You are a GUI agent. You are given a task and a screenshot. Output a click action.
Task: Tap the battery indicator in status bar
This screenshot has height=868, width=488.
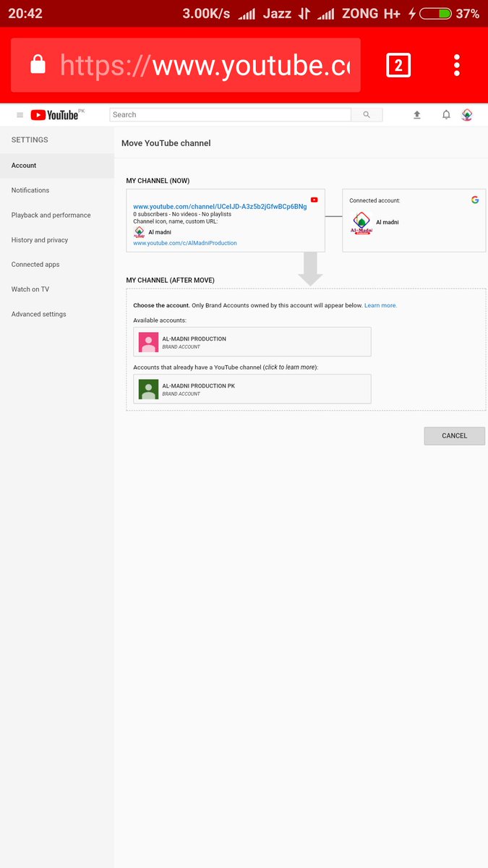click(x=435, y=13)
